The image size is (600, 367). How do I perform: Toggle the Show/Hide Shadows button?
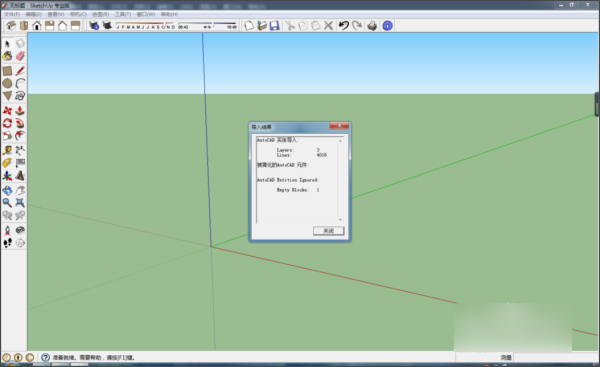point(107,26)
